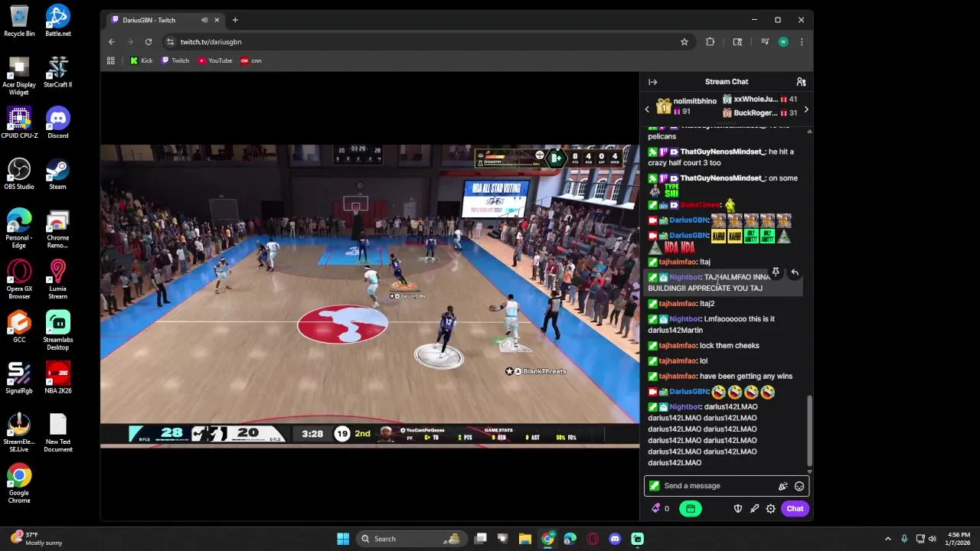Show previous gift leaderboard entries

(x=647, y=109)
